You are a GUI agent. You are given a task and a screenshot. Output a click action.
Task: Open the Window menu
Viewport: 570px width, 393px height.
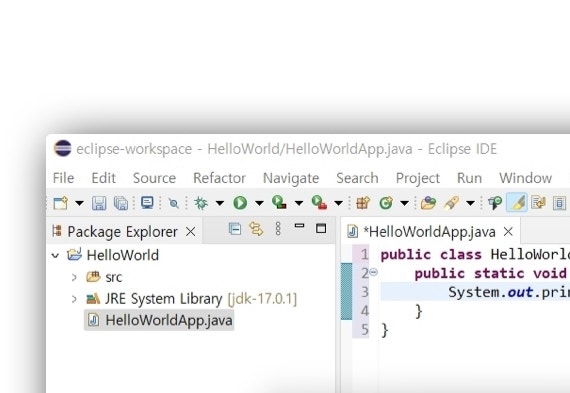(x=525, y=178)
